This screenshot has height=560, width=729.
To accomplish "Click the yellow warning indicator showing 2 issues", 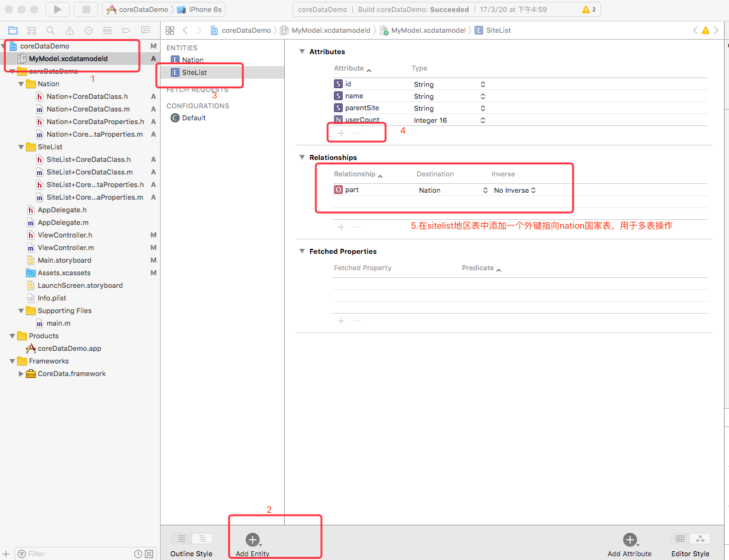I will [x=589, y=9].
